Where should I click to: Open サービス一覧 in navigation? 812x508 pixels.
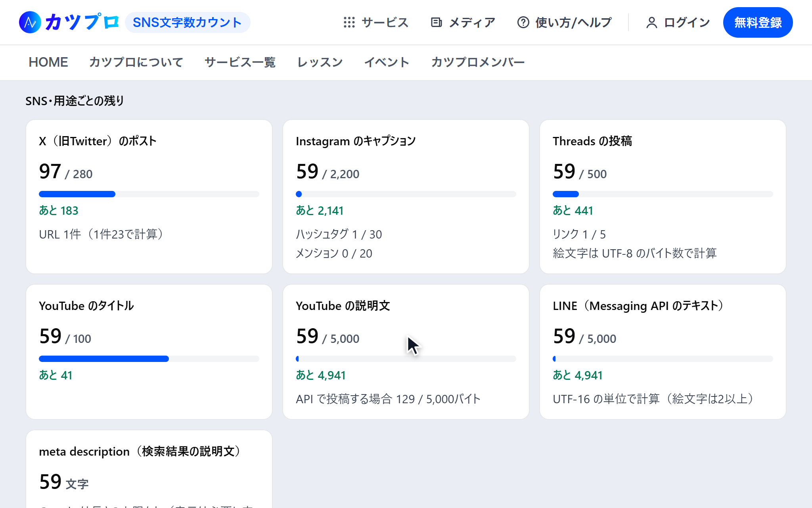[x=240, y=62]
